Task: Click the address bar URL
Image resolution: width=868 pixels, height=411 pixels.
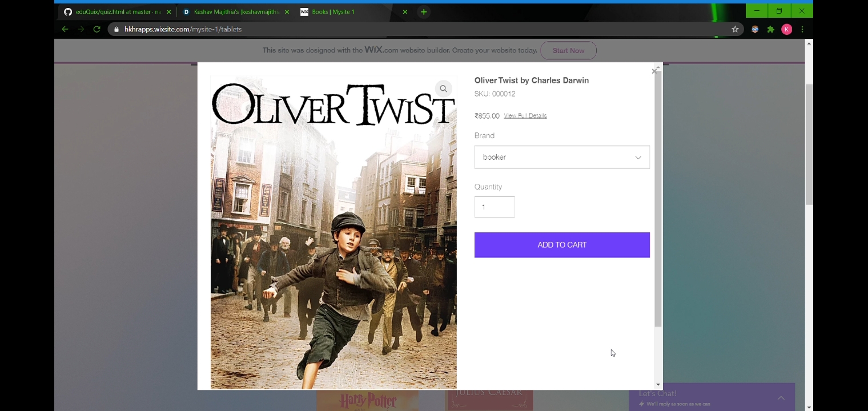Action: pos(183,29)
